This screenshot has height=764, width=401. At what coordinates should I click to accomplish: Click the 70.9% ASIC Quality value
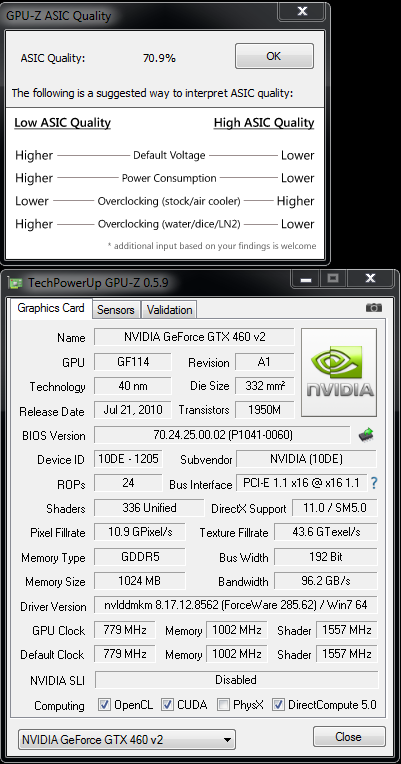click(x=159, y=58)
